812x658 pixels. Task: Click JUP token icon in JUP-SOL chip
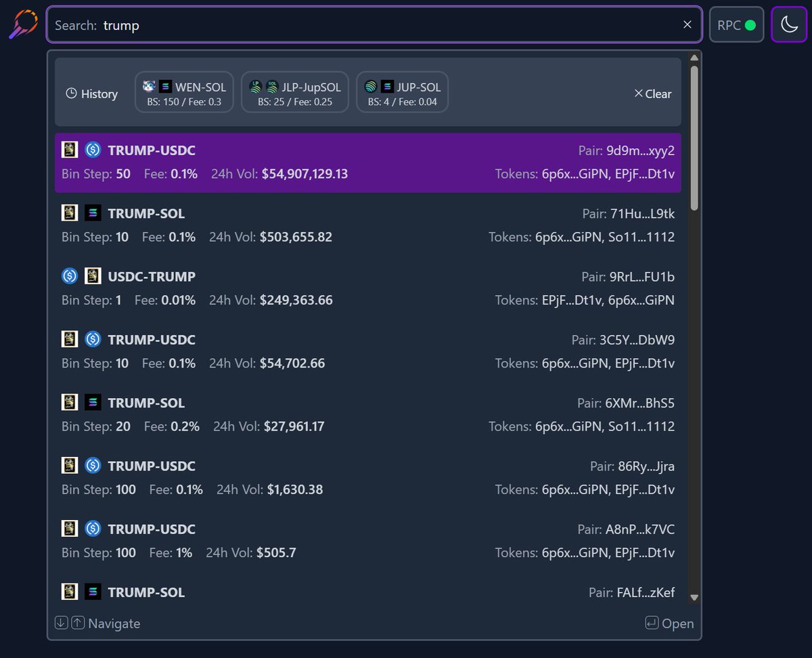[x=370, y=87]
